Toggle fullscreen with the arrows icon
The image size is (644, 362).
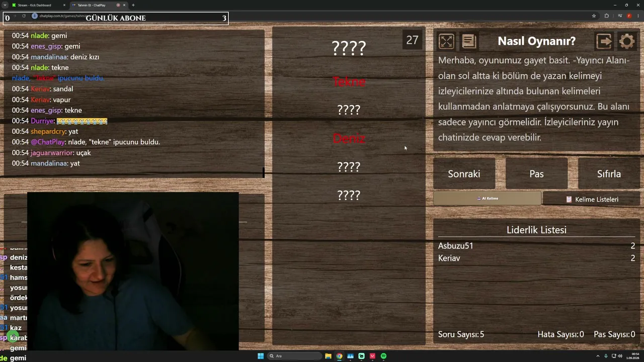(x=446, y=41)
